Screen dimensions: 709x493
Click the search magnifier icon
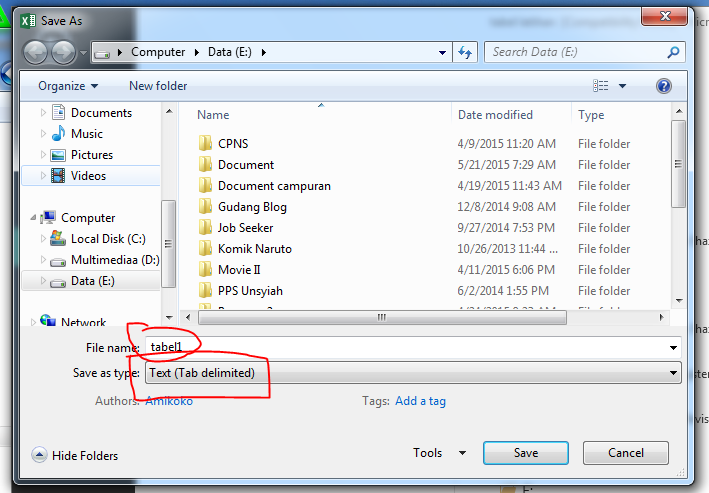[x=673, y=52]
